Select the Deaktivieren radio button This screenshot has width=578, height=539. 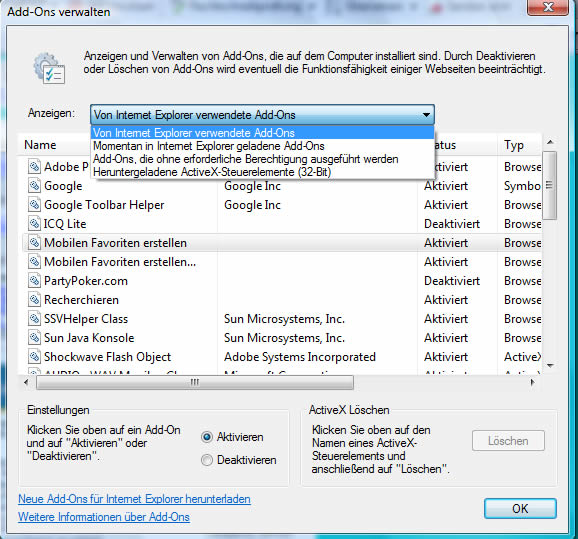click(207, 460)
